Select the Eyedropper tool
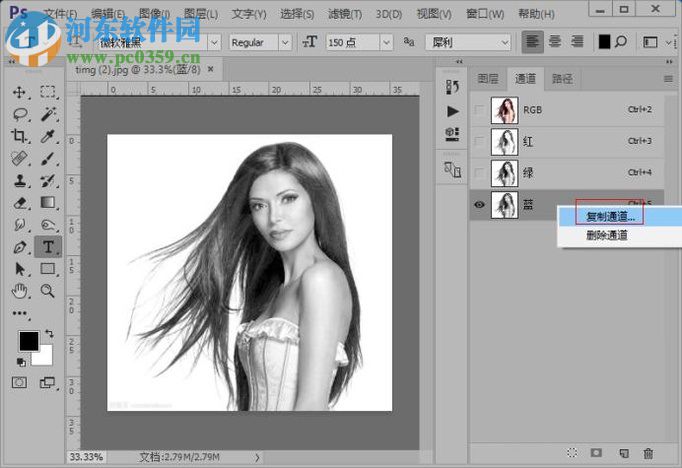Screen dimensions: 682x468 point(47,136)
